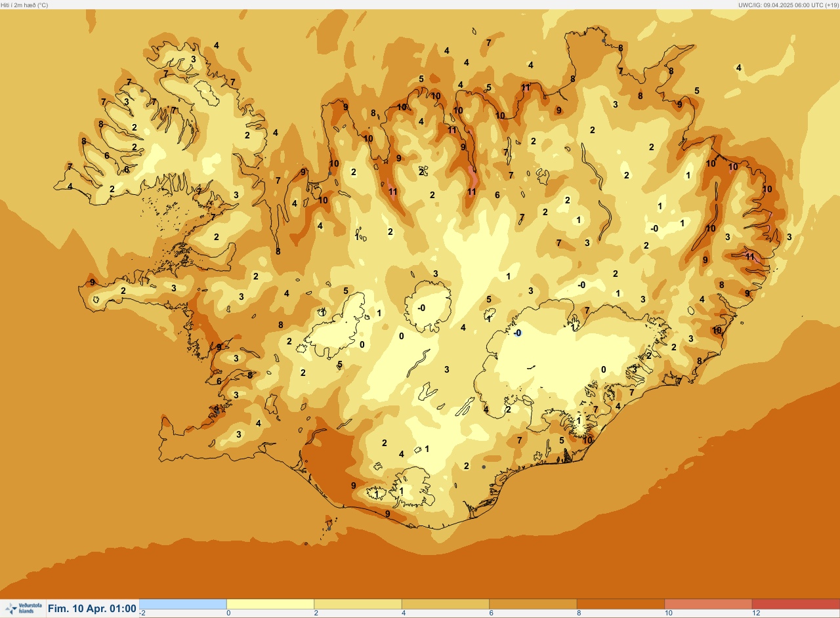Click the gray station dot on Vestmannaeyjar islands
This screenshot has width=840, height=618.
(x=329, y=528)
